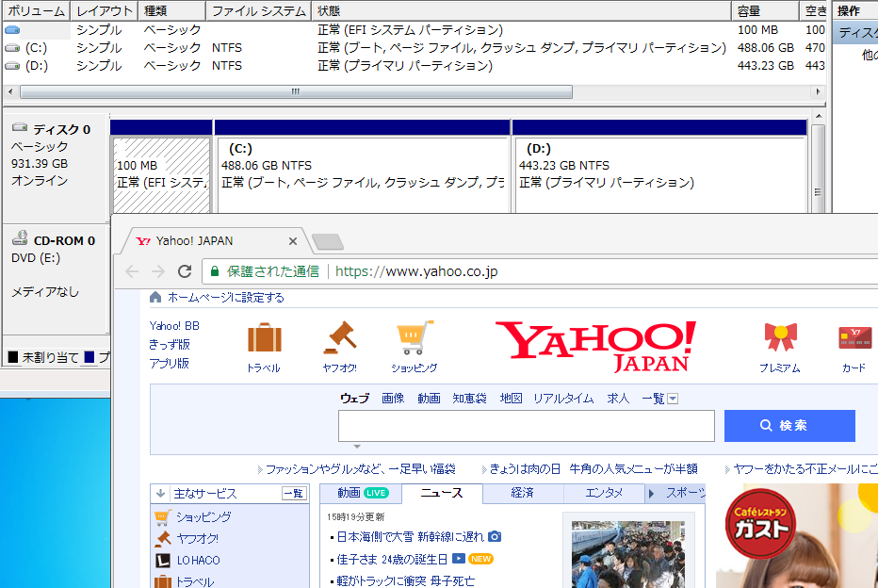Select the ニュース tab
Viewport: 878px width, 588px height.
point(442,493)
